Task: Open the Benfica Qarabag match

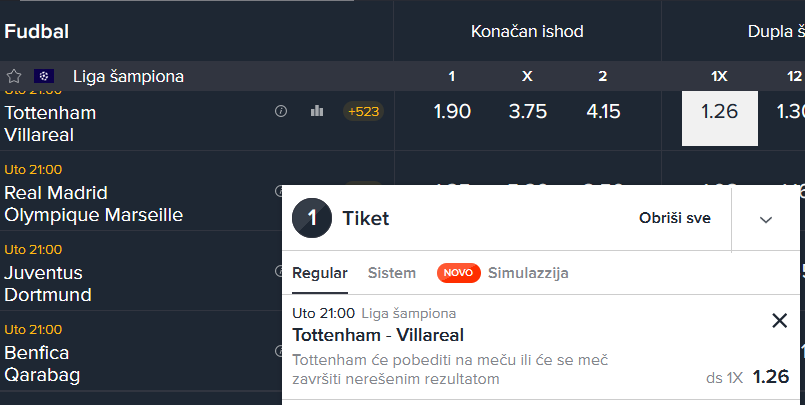Action: click(x=42, y=363)
